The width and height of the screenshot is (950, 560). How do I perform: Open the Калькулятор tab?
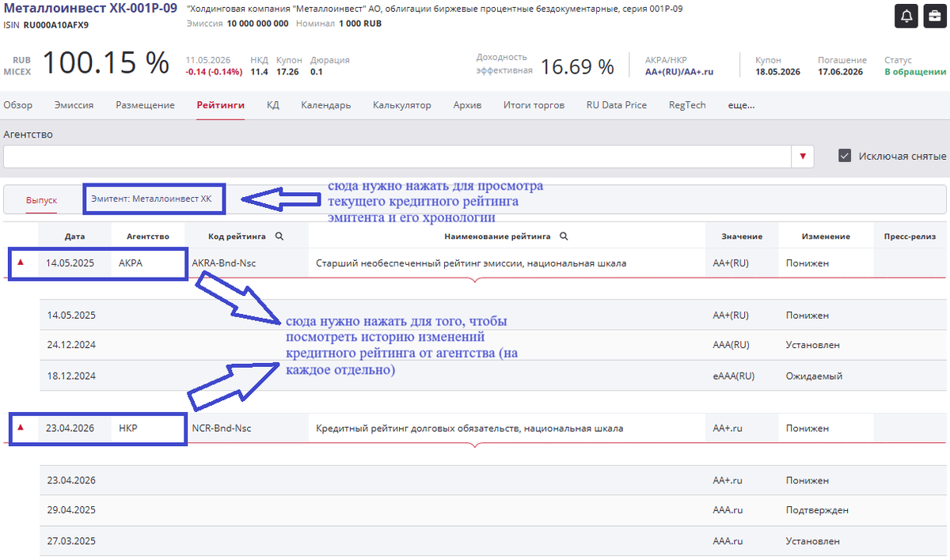401,105
